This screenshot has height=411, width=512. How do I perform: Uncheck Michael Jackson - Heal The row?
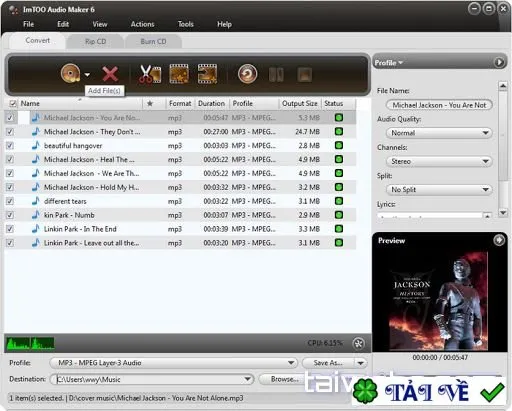10,159
